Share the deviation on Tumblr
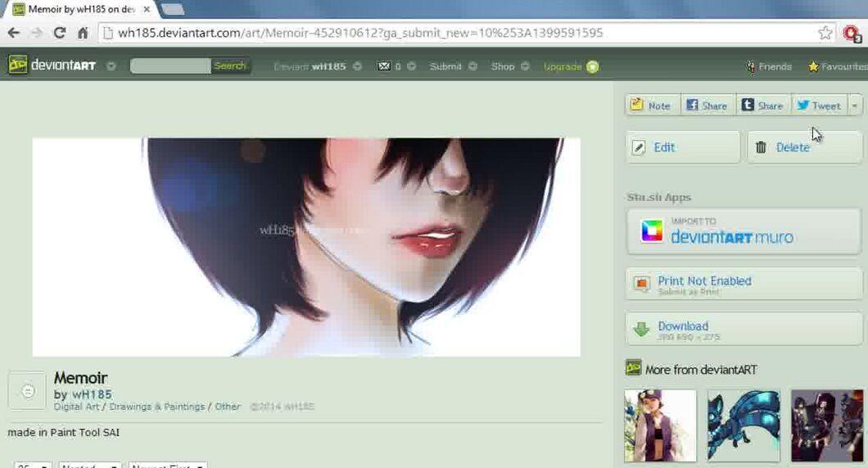Viewport: 868px width, 468px height. pyautogui.click(x=763, y=105)
